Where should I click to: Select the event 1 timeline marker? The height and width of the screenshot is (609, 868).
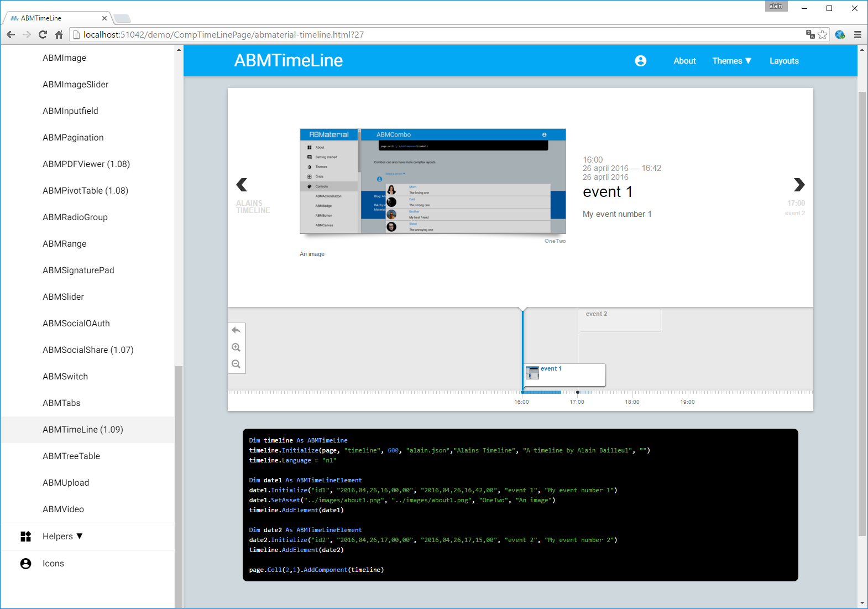(564, 374)
